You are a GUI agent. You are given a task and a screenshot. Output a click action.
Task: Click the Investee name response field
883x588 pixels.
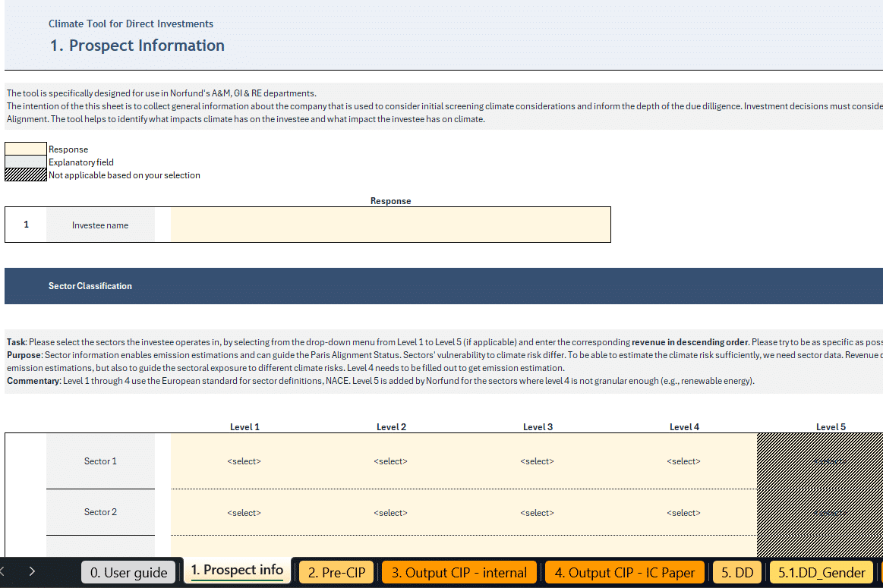click(x=390, y=225)
